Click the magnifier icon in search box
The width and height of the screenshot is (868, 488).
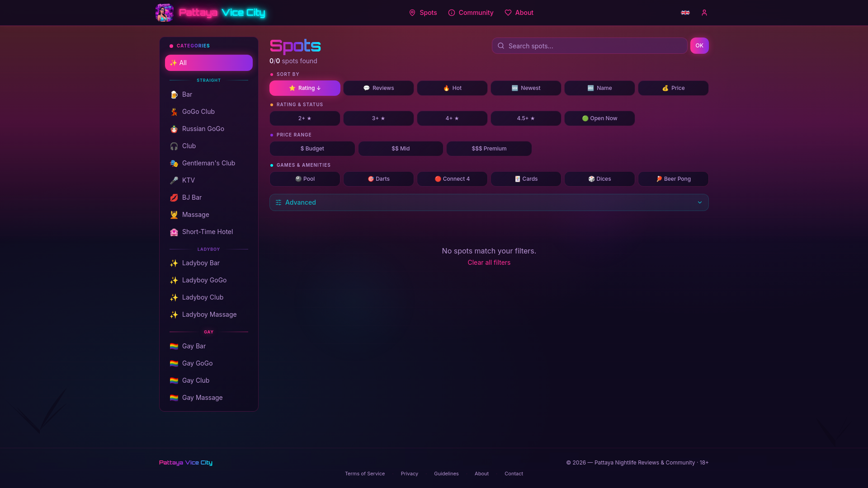[501, 46]
